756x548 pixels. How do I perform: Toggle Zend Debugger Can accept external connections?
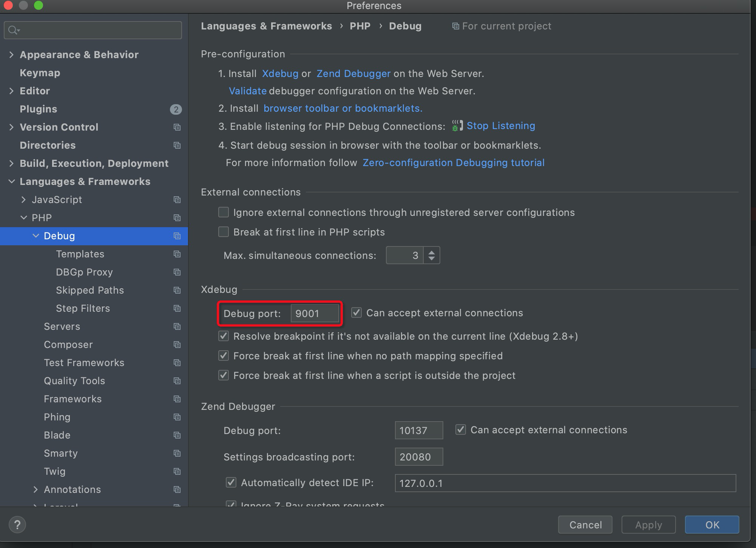pos(461,429)
